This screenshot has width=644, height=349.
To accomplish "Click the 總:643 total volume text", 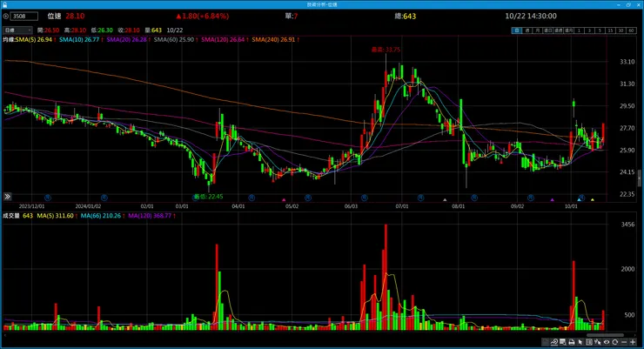I will coord(406,16).
